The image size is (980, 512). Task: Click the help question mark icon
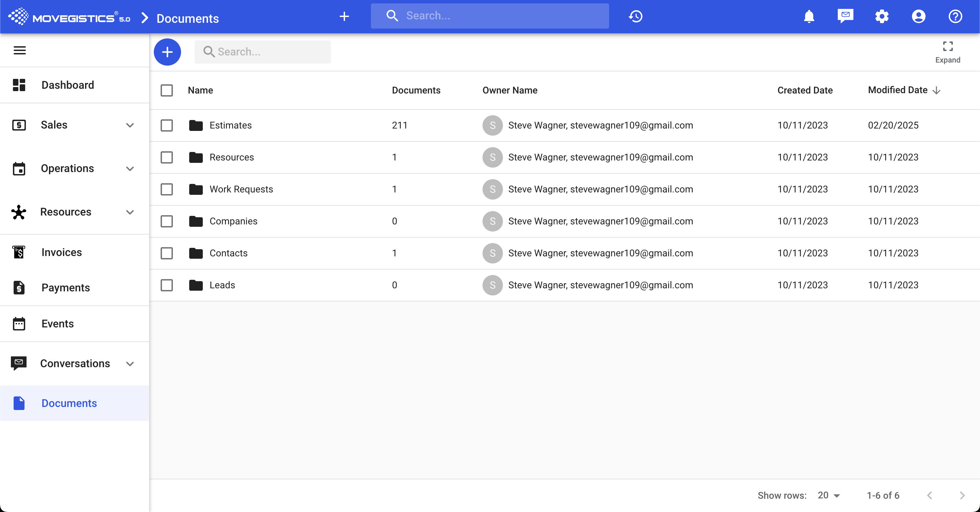955,16
